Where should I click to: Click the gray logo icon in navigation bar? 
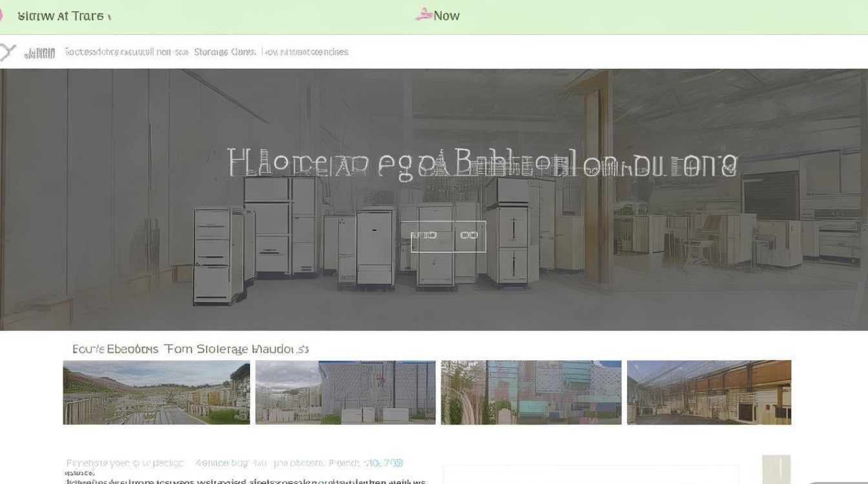tap(7, 52)
